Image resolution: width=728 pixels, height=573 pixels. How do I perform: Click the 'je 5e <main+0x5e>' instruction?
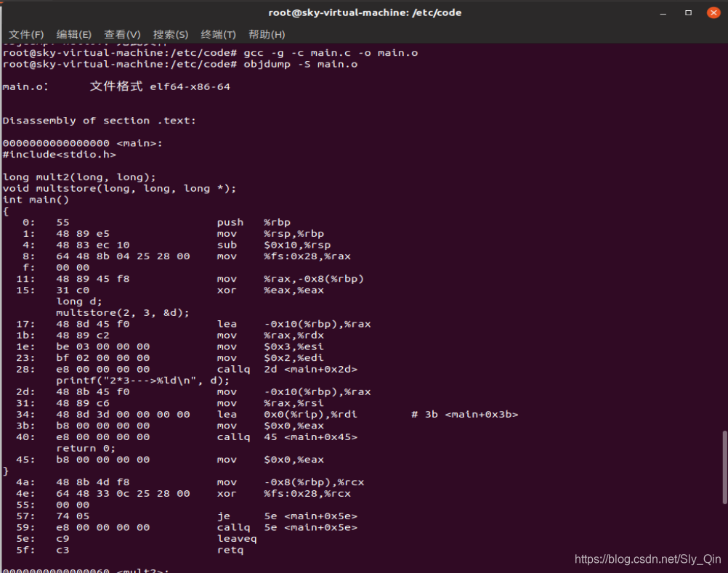click(x=287, y=516)
